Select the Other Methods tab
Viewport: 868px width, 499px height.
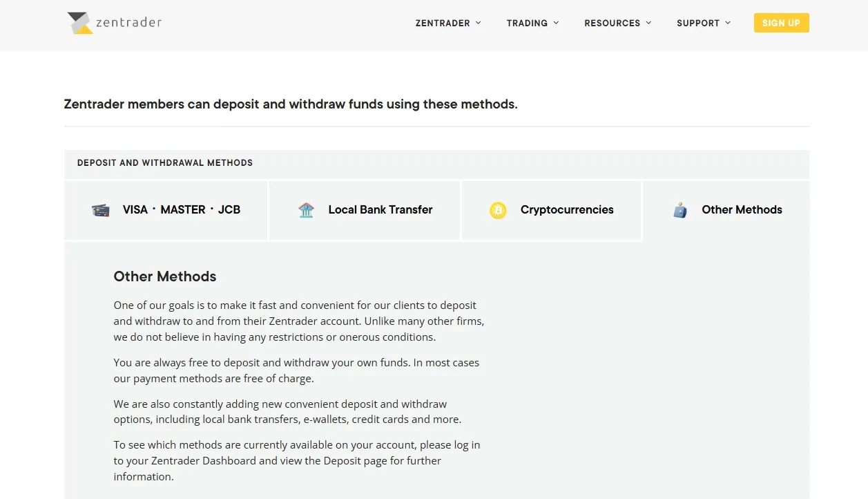[726, 210]
